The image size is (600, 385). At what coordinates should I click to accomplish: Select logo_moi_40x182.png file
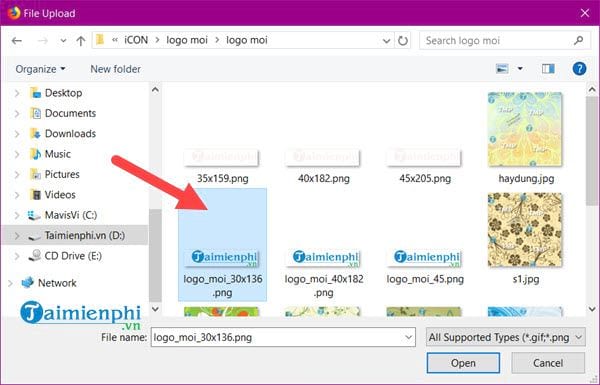(x=324, y=273)
